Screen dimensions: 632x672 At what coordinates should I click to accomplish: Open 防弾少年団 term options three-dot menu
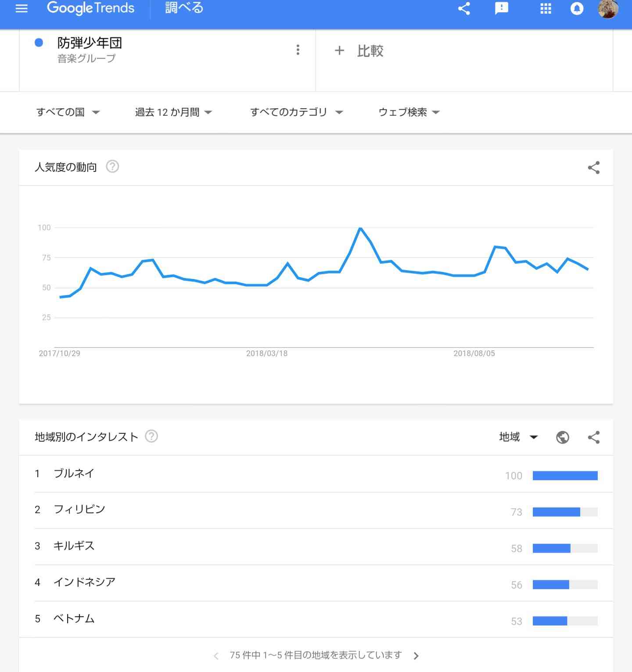click(298, 50)
